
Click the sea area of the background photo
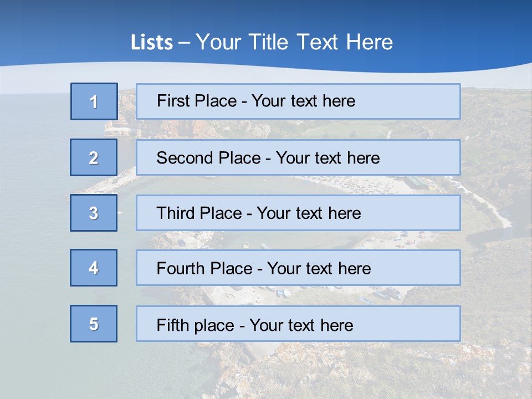click(x=33, y=222)
